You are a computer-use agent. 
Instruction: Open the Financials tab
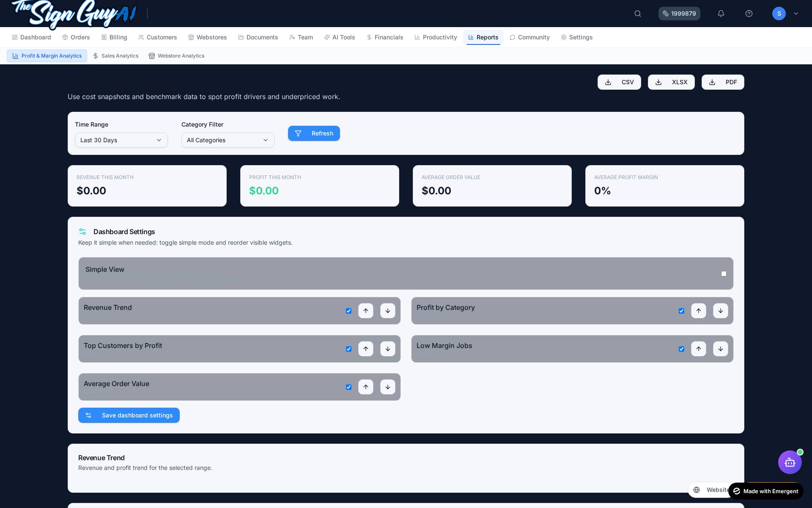tap(385, 37)
